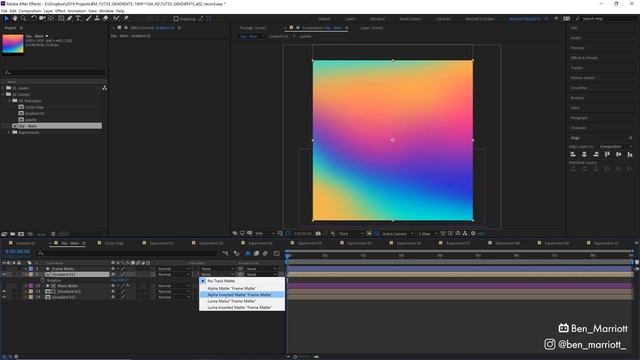The height and width of the screenshot is (360, 640).
Task: Select the Selection arrow tool
Action: 7,18
